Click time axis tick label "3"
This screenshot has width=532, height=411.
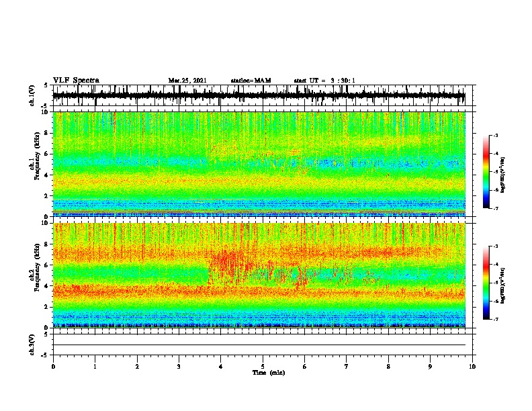[x=179, y=367]
